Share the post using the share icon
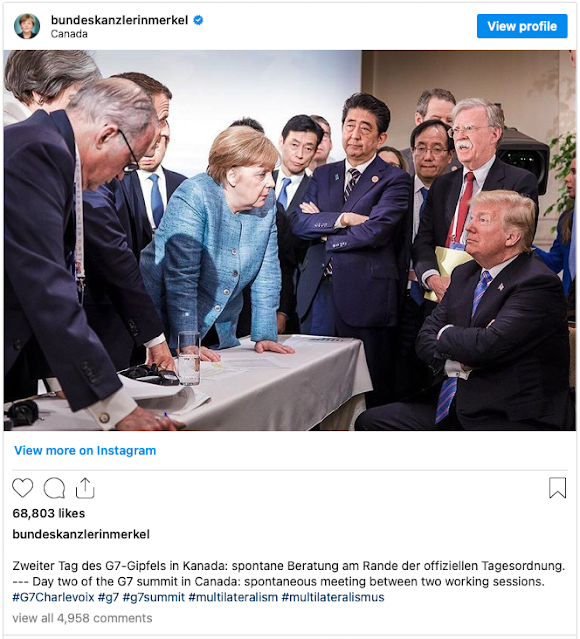This screenshot has width=580, height=639. (85, 488)
